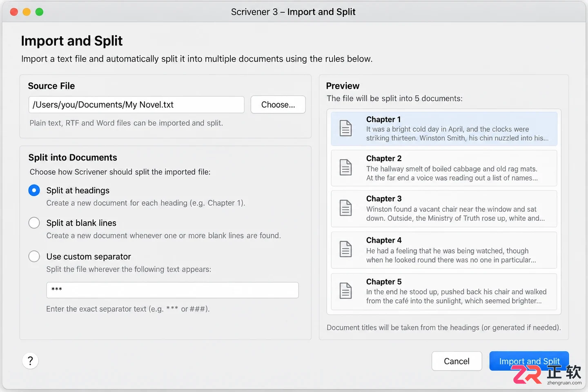
Task: Select the Chapter 3 title in preview
Action: [384, 199]
